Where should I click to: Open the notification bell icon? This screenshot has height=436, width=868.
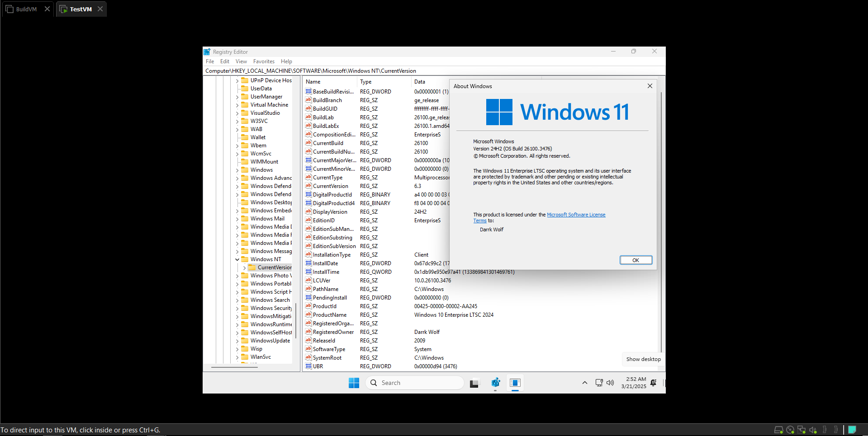tap(653, 383)
